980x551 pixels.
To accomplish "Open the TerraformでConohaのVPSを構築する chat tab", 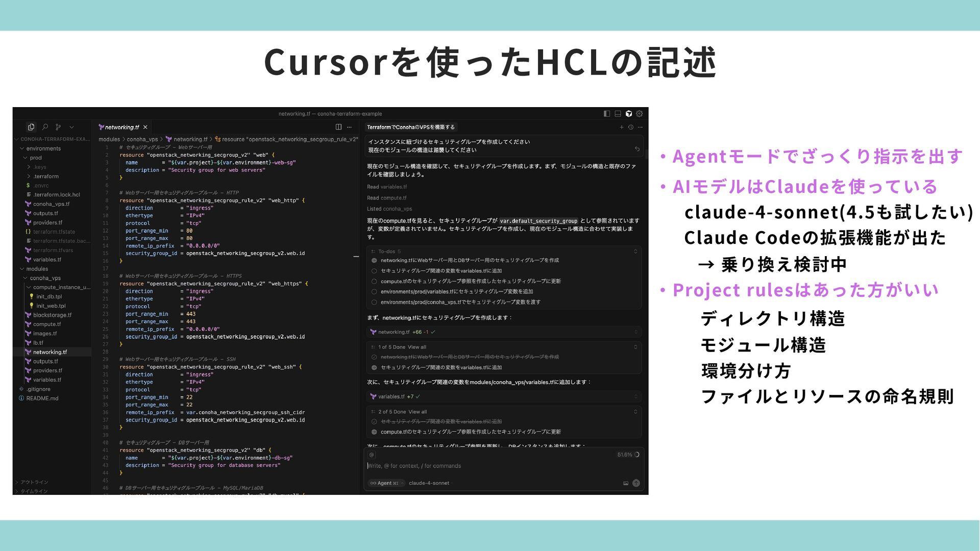I will coord(410,127).
